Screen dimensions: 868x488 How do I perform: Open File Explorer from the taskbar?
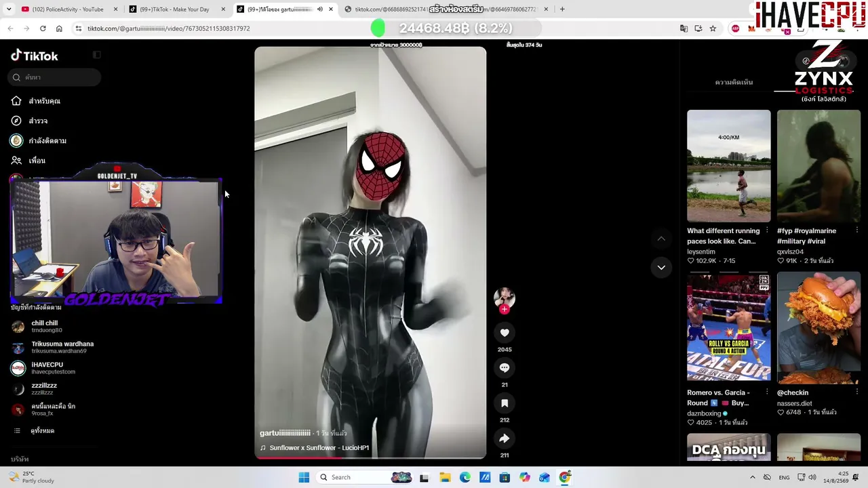pos(445,477)
